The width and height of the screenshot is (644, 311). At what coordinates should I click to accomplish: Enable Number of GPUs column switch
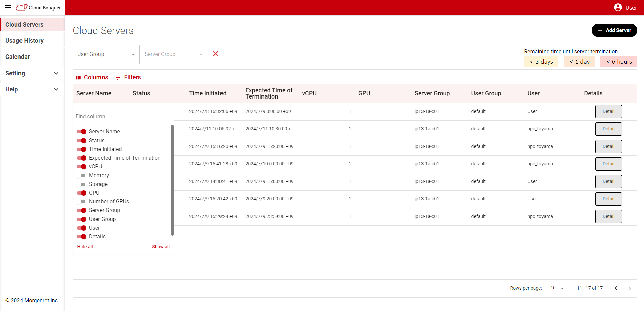[81, 201]
